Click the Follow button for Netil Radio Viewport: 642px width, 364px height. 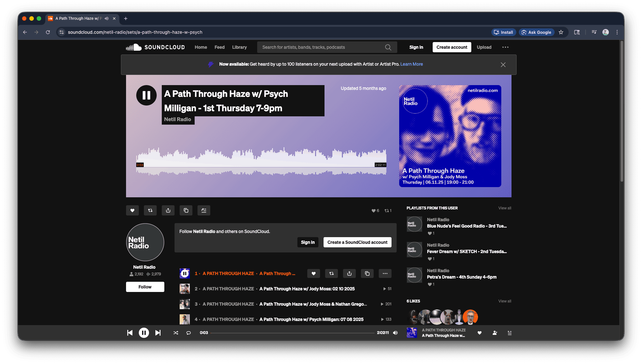(145, 287)
